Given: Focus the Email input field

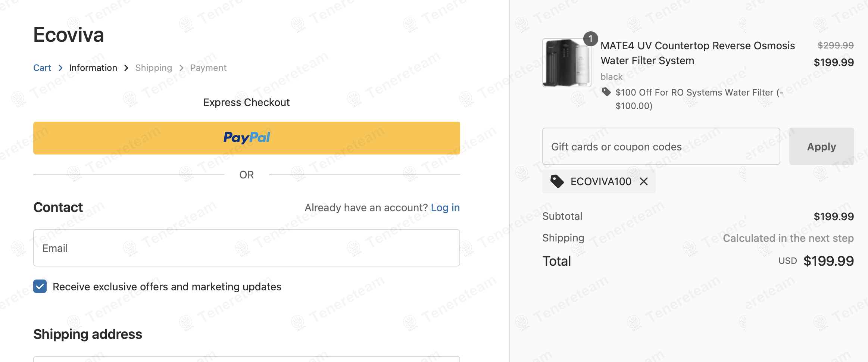Looking at the screenshot, I should coord(246,248).
